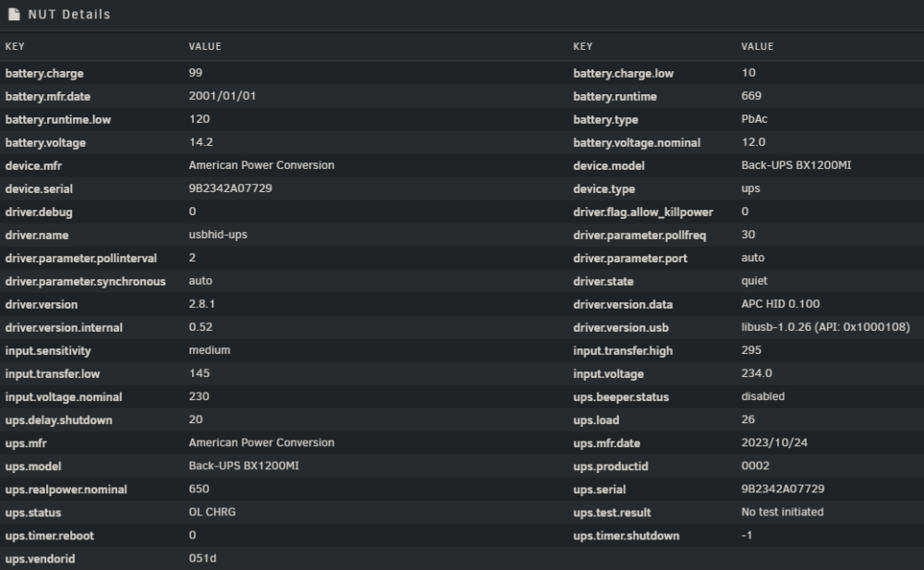Select the battery.charge value 99
Viewport: 924px width, 570px height.
(196, 72)
